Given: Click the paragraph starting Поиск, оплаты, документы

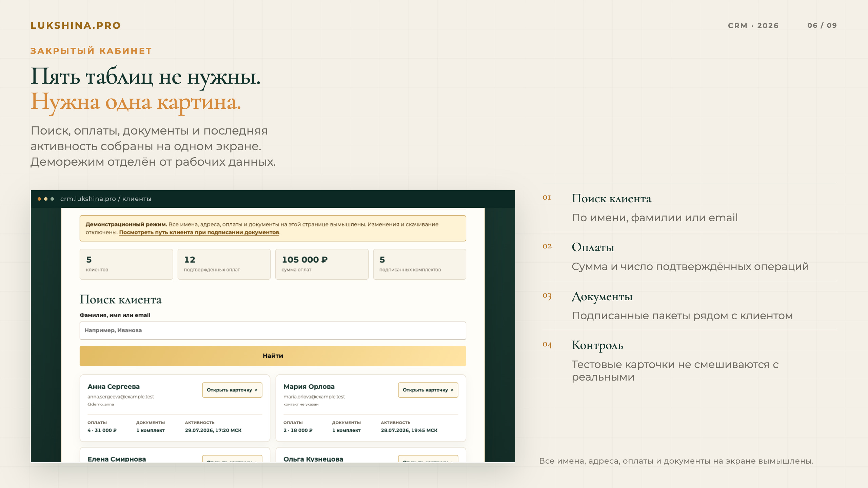Looking at the screenshot, I should point(153,146).
